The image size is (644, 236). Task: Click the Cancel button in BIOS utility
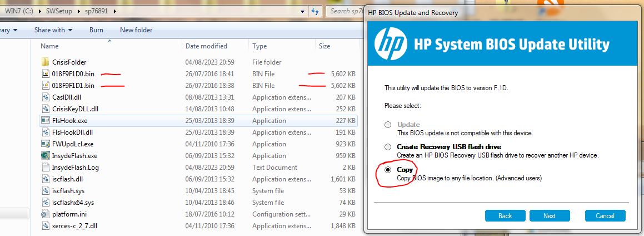(605, 216)
